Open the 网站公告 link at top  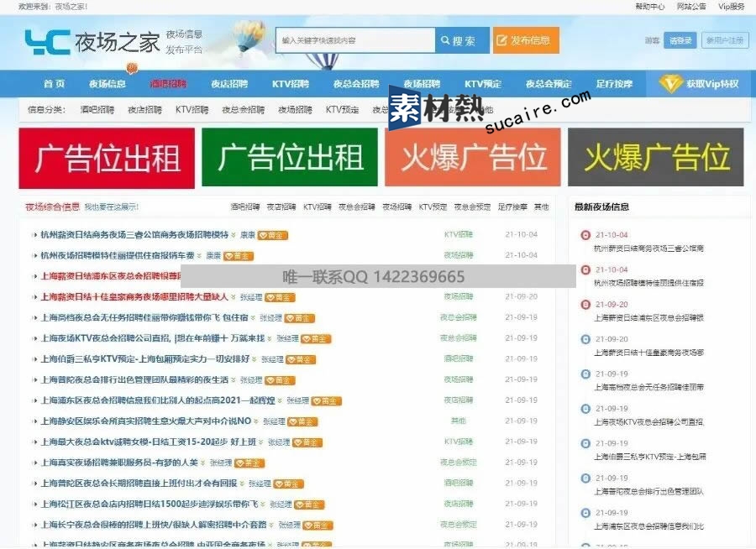[690, 6]
